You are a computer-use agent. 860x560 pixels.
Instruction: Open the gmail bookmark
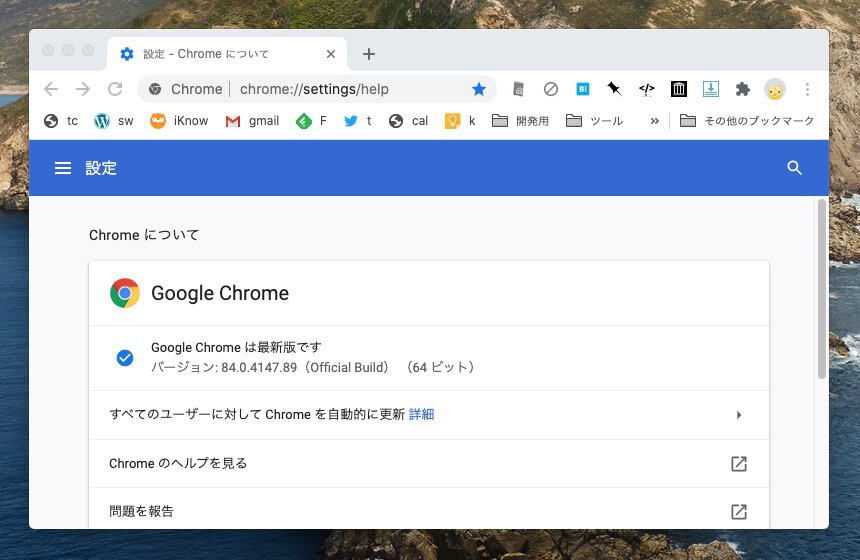pos(252,121)
